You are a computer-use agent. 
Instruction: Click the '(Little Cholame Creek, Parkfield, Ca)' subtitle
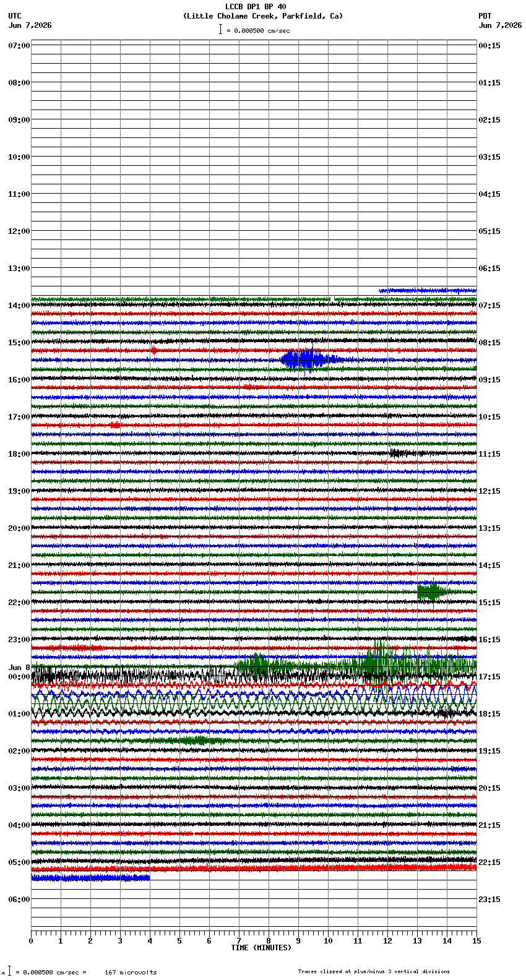click(x=262, y=16)
